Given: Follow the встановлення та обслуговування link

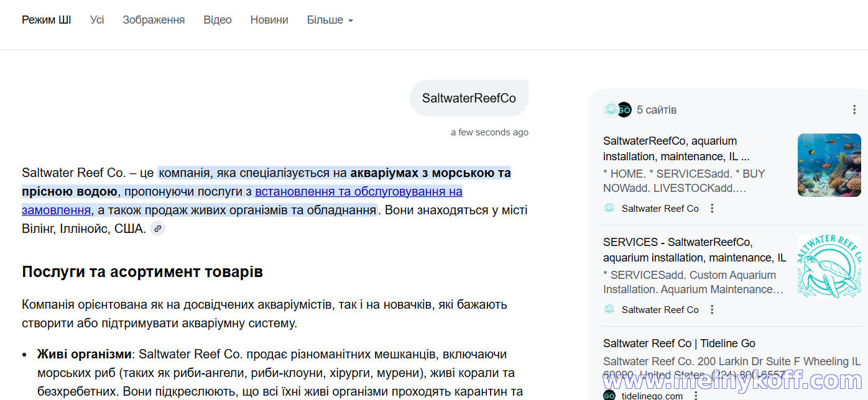Looking at the screenshot, I should click(358, 191).
